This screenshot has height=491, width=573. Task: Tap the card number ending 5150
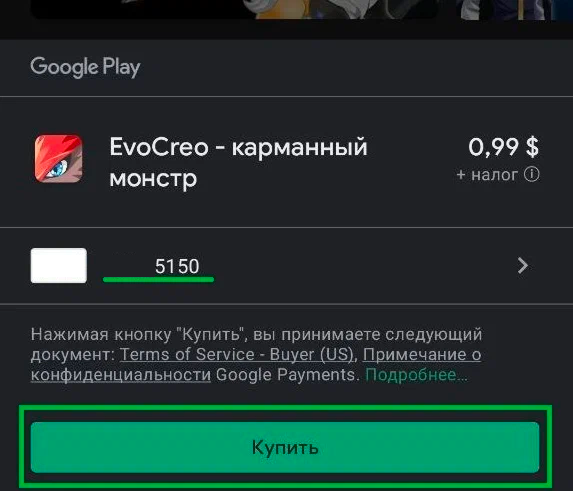pos(177,266)
